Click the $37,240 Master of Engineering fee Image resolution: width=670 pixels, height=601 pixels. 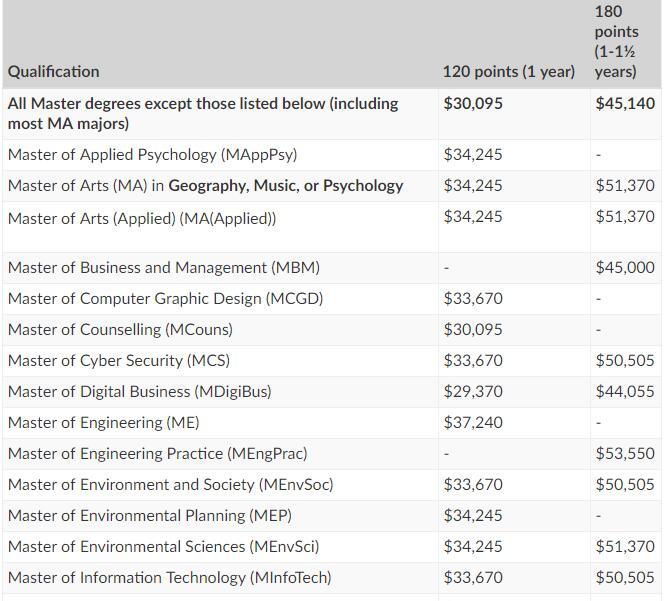(473, 422)
